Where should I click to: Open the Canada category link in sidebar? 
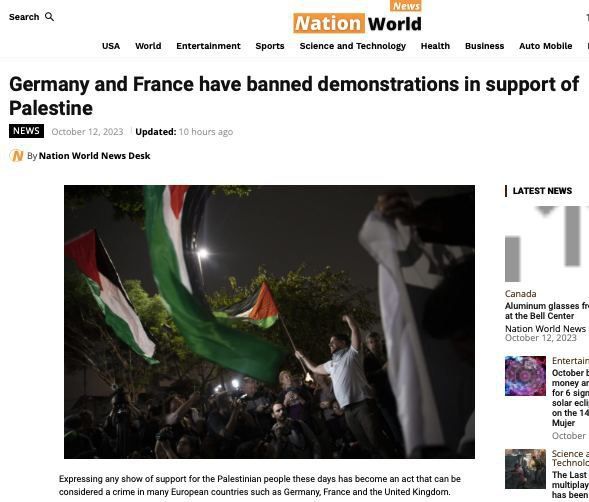520,293
